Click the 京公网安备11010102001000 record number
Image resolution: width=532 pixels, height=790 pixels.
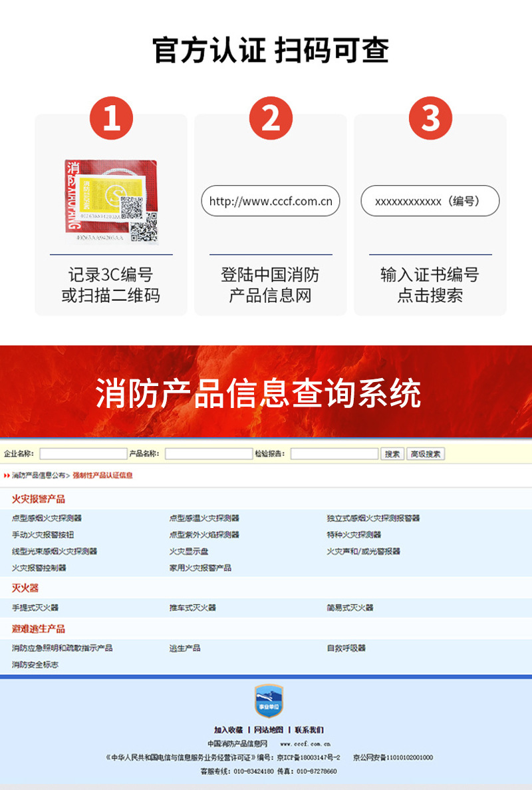click(392, 757)
